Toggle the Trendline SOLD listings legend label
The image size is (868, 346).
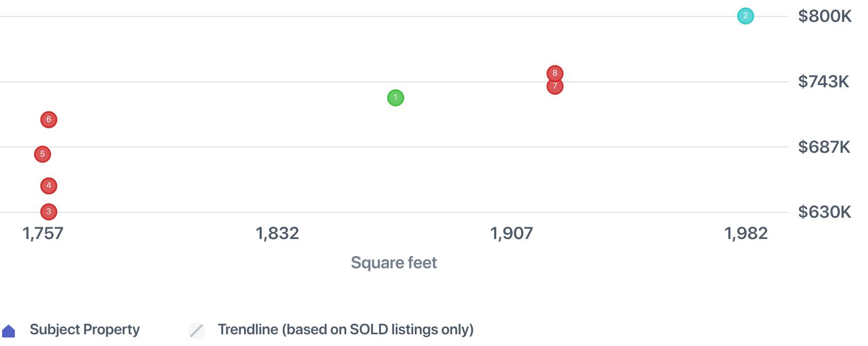345,329
